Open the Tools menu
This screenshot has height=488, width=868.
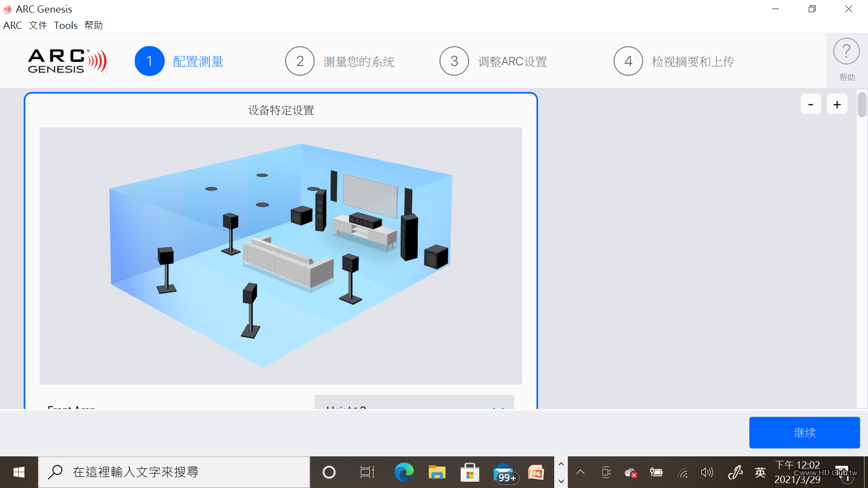pos(66,25)
